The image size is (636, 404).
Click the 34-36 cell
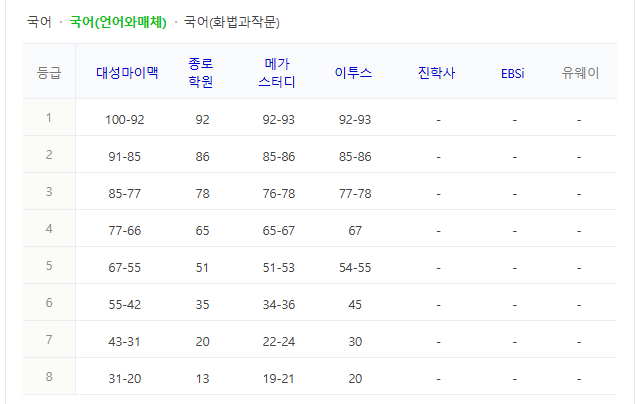(x=279, y=305)
